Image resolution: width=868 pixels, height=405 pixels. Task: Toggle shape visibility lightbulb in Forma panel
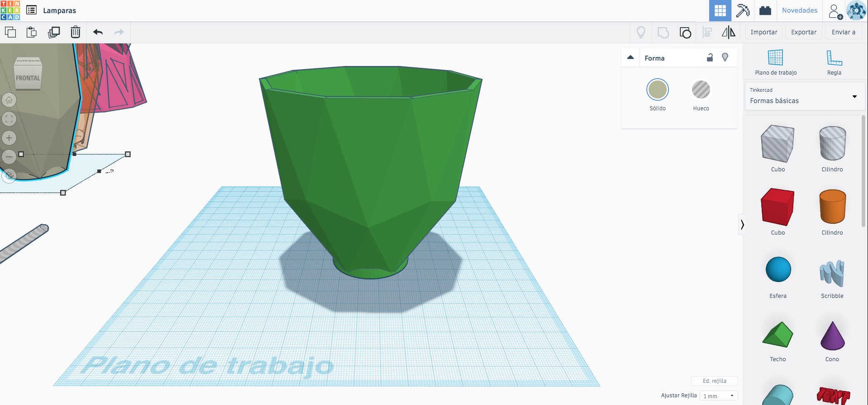click(725, 57)
